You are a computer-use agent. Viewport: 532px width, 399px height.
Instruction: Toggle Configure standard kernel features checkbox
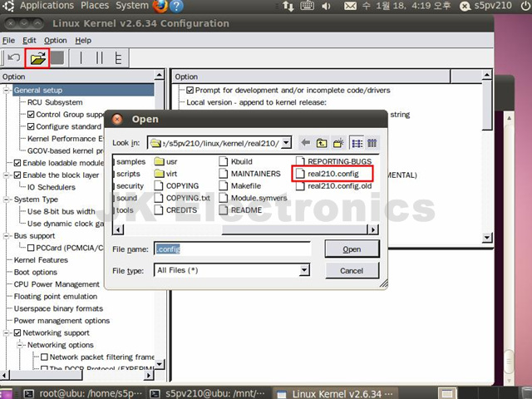coord(31,126)
